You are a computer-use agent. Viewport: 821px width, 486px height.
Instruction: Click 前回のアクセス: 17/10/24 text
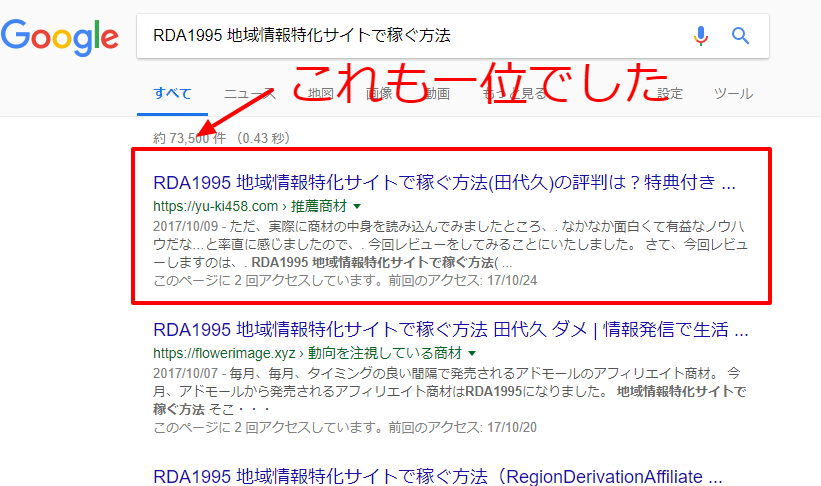462,281
